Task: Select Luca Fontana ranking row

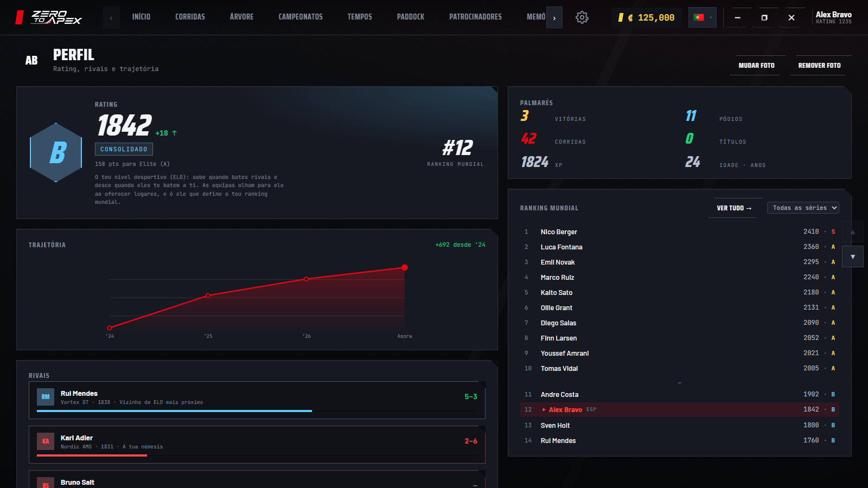Action: coord(679,247)
